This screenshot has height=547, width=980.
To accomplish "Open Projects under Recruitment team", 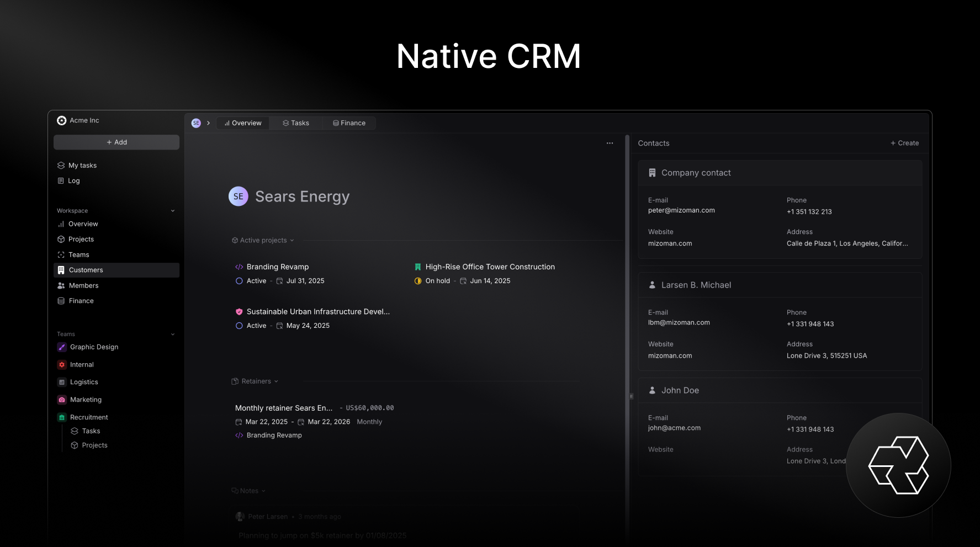I will pyautogui.click(x=95, y=445).
